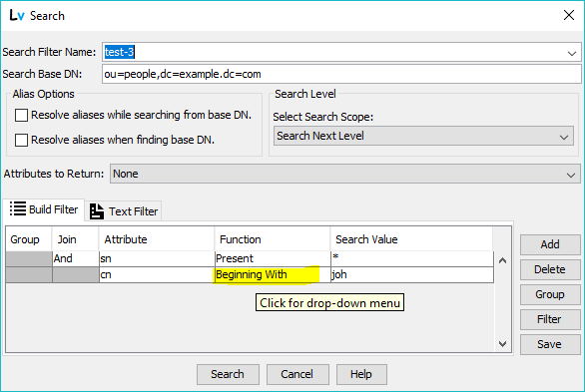Open the Beginning With function drop-down

click(x=273, y=275)
